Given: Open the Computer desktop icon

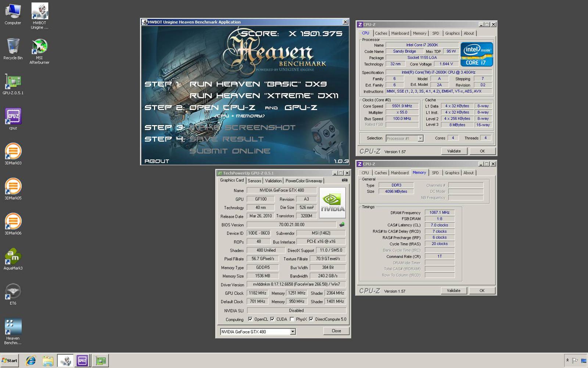Looking at the screenshot, I should [13, 14].
